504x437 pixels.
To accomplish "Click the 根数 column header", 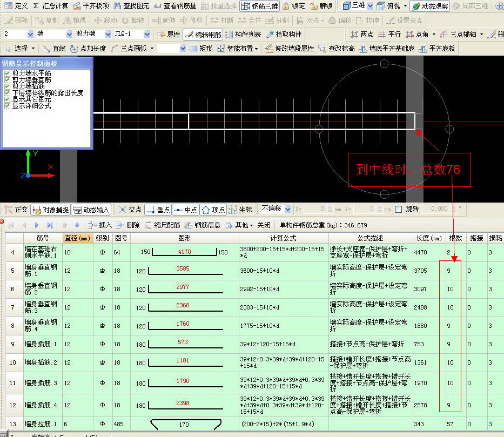I will (x=455, y=238).
